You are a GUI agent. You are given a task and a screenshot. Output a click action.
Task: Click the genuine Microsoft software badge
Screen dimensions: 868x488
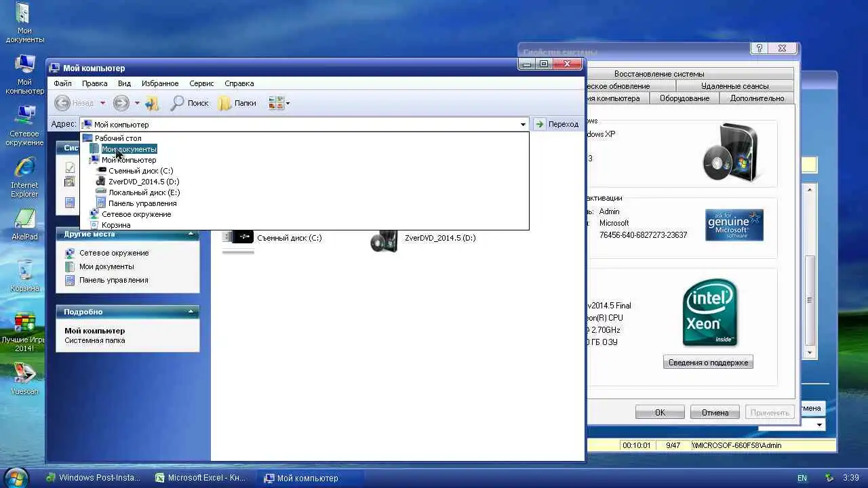pos(734,225)
